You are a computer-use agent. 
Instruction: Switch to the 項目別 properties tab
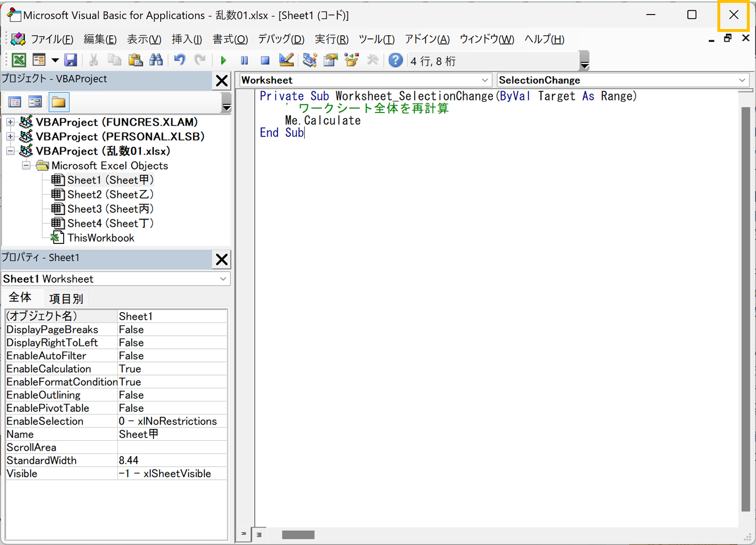pos(66,299)
